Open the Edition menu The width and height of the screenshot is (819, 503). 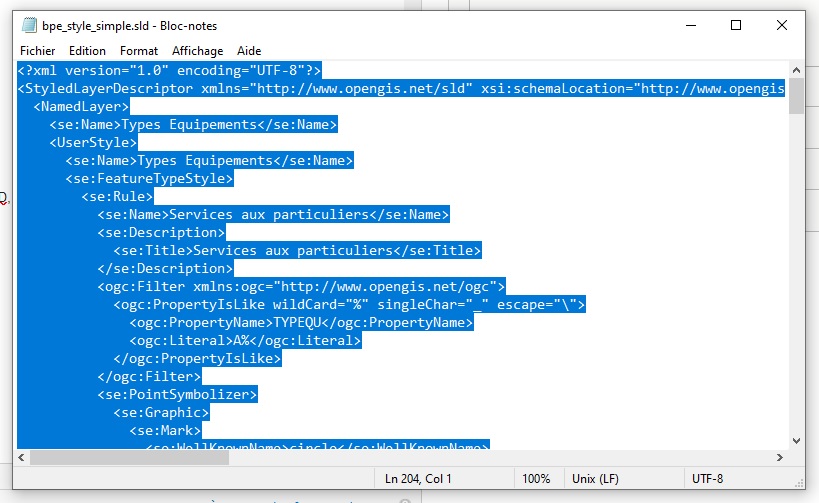pos(87,51)
